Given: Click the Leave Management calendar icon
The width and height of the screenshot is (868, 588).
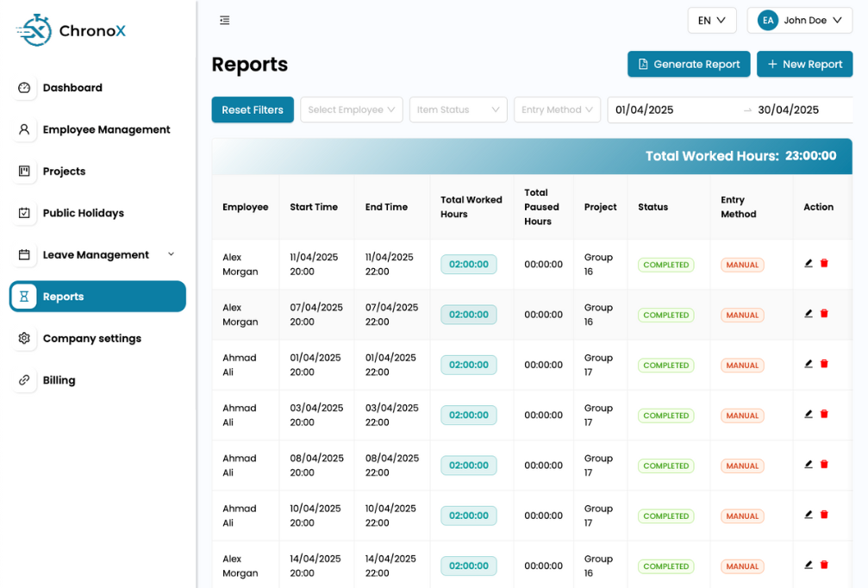Looking at the screenshot, I should click(24, 254).
